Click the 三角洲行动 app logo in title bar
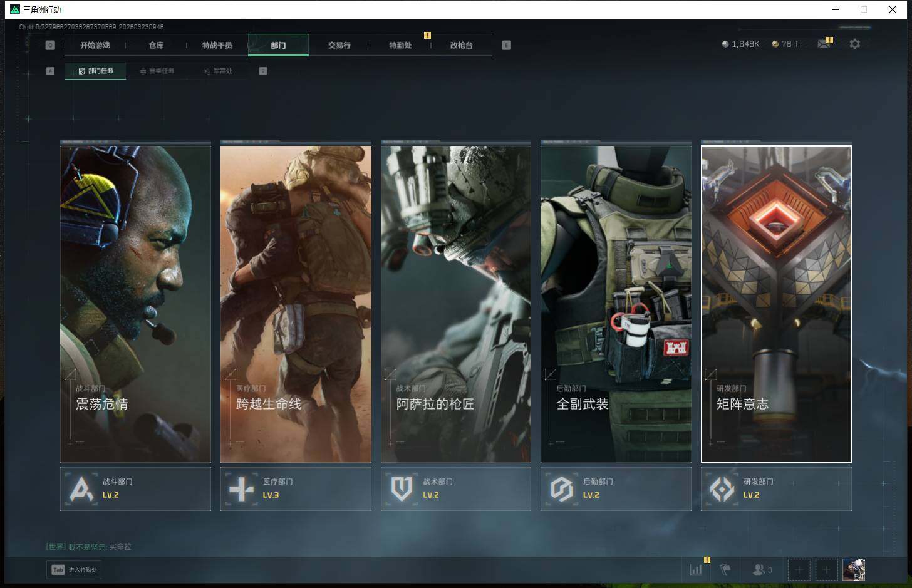 coord(15,9)
